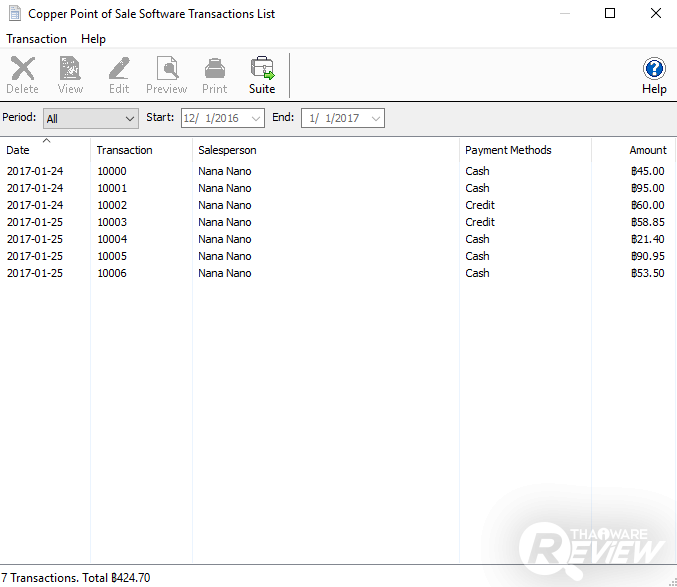Image resolution: width=677 pixels, height=587 pixels.
Task: Click the amount ฿53.50
Action: pos(648,273)
